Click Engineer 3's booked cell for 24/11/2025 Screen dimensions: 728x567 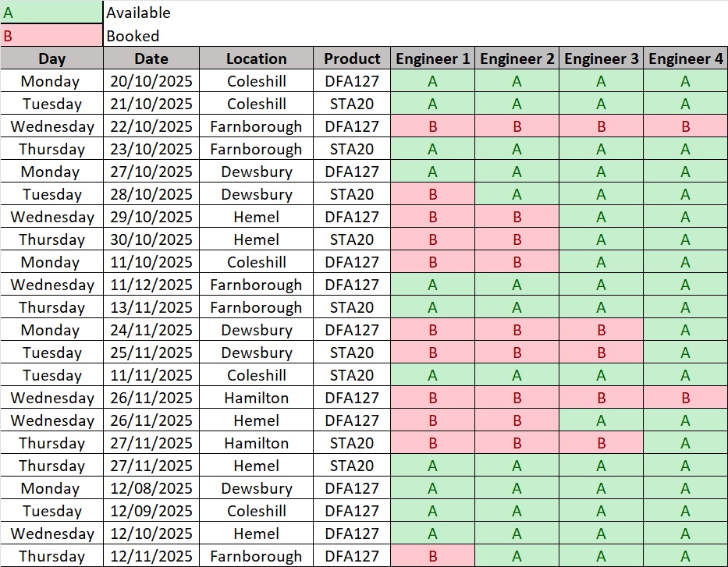click(x=602, y=330)
